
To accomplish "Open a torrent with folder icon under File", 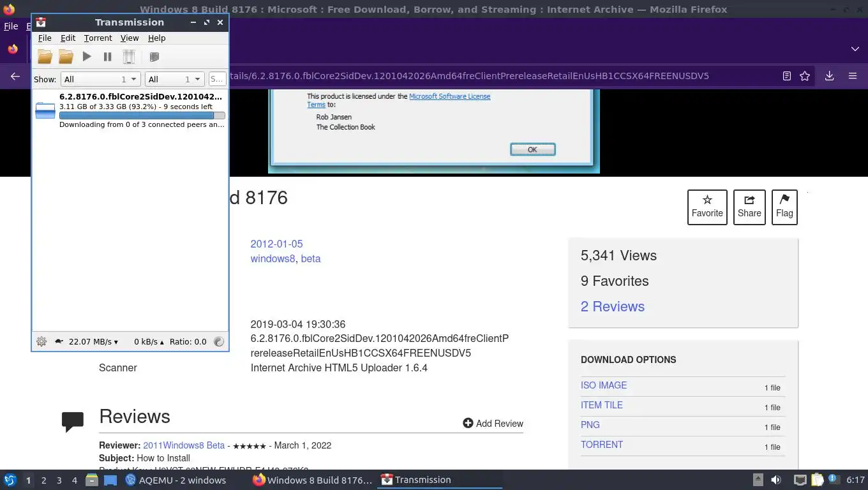I will [45, 57].
